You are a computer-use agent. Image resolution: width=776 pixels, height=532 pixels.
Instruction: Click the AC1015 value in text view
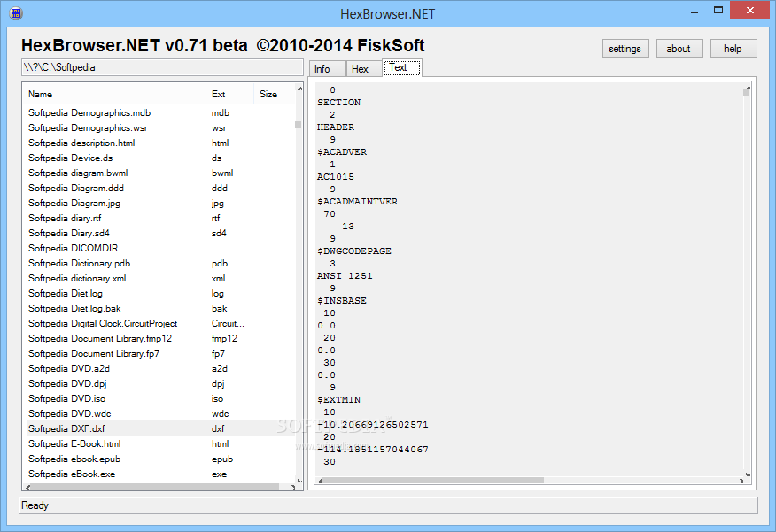pos(336,176)
